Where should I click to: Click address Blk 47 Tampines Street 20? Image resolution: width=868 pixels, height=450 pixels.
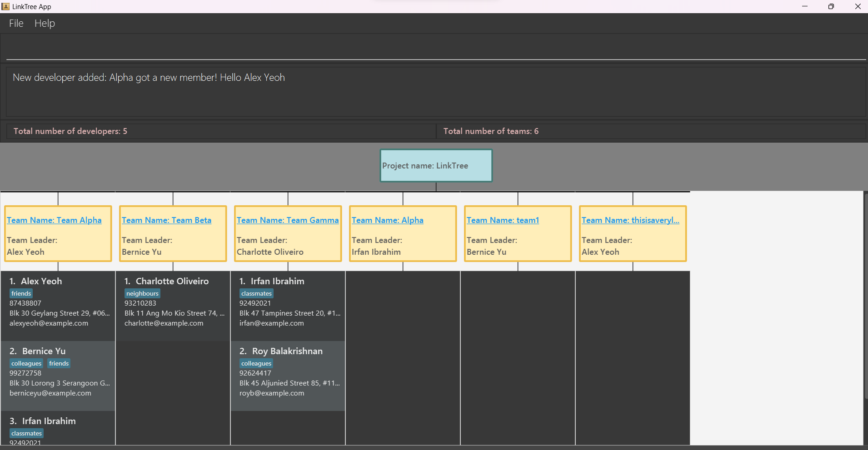pyautogui.click(x=290, y=313)
